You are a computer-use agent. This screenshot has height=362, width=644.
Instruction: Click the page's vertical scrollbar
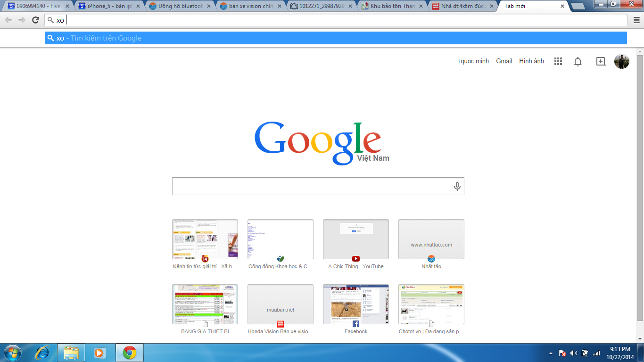(640, 189)
